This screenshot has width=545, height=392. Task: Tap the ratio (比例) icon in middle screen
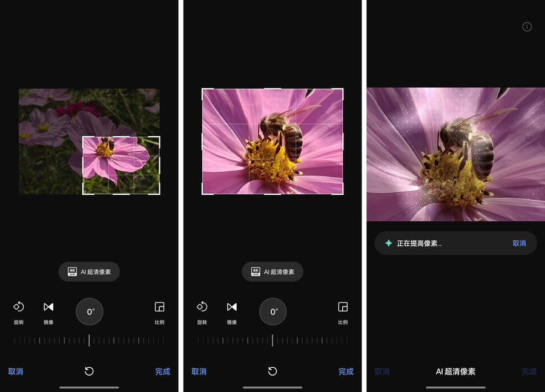tap(343, 307)
